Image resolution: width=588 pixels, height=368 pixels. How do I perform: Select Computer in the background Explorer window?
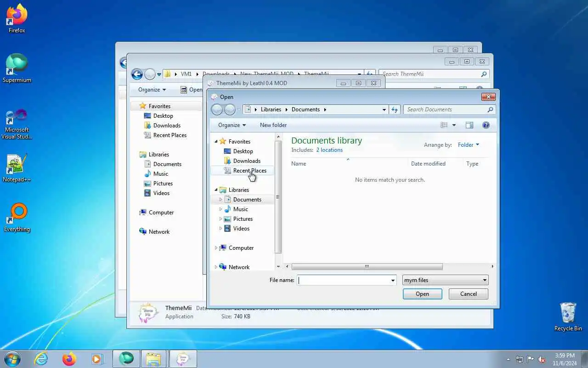[161, 213]
